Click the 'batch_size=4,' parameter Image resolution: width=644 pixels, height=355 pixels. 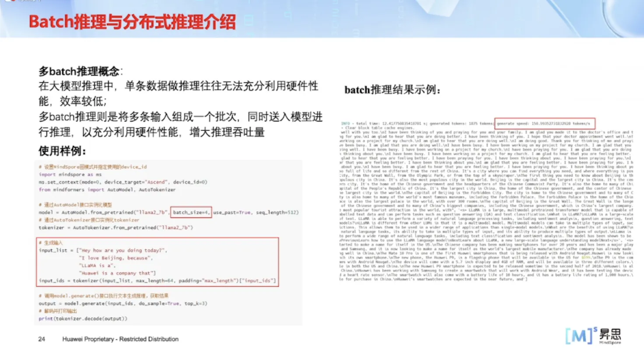[192, 212]
